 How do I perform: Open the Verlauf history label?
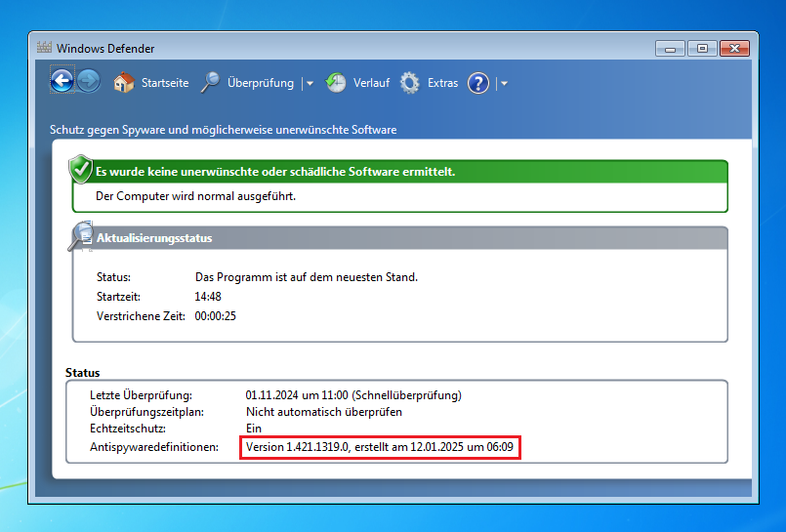click(x=371, y=83)
